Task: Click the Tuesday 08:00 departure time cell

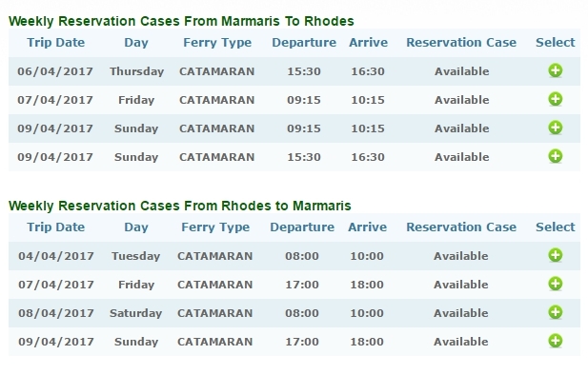Action: point(302,256)
